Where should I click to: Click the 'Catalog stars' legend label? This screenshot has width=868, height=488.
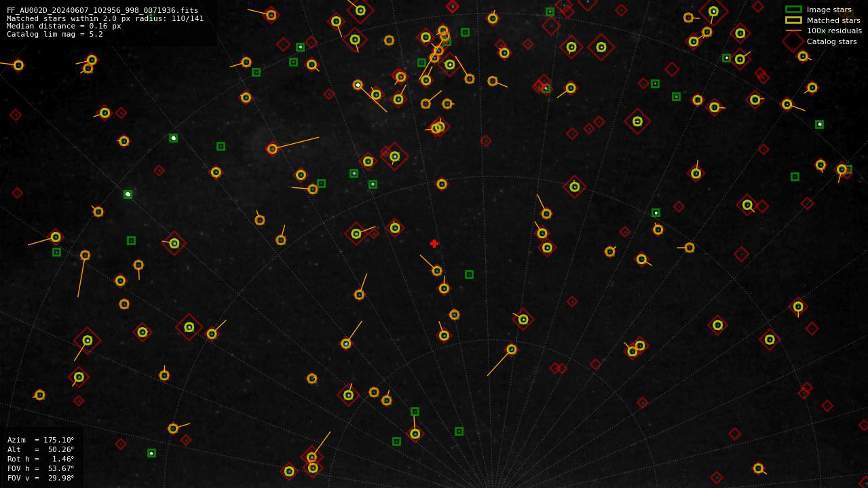pos(831,41)
